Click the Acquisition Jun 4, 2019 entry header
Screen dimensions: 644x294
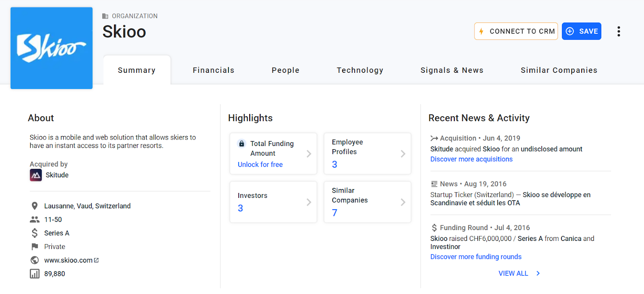475,138
